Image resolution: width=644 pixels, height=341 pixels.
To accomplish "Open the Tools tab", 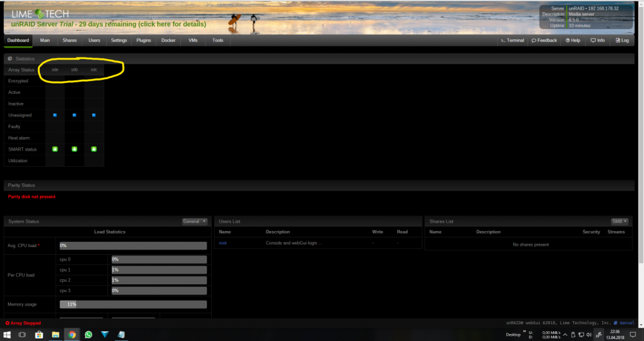I will [218, 41].
